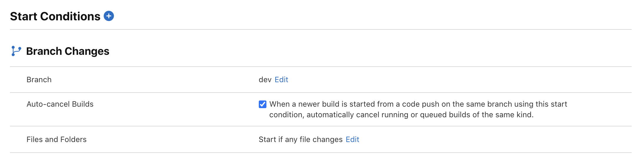Click the word 'Changes' in the section title
The height and width of the screenshot is (165, 644).
[87, 51]
